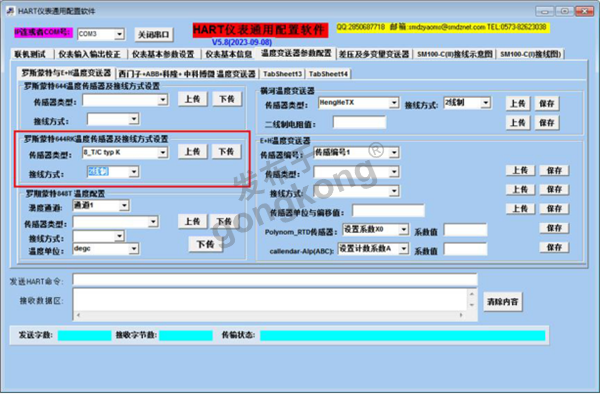The height and width of the screenshot is (394, 600).
Task: Click 保存 next to the callendar-Alp(ABC) coefficient
Action: (554, 247)
